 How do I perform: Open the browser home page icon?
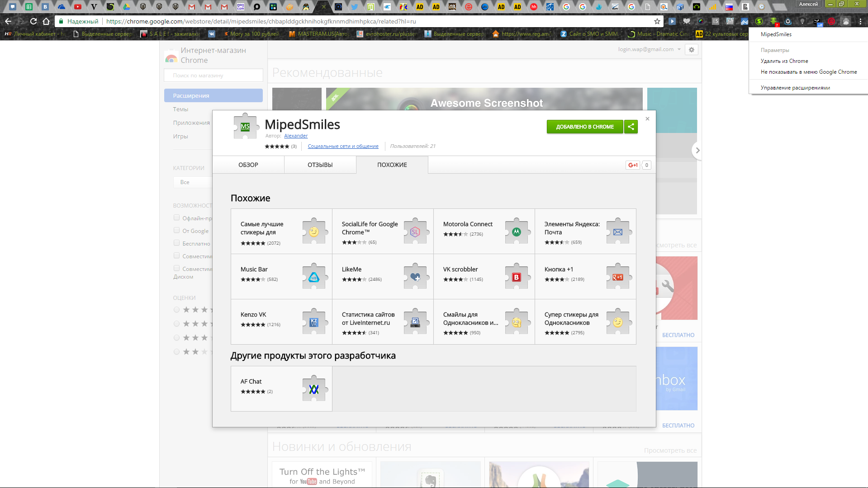pyautogui.click(x=46, y=21)
